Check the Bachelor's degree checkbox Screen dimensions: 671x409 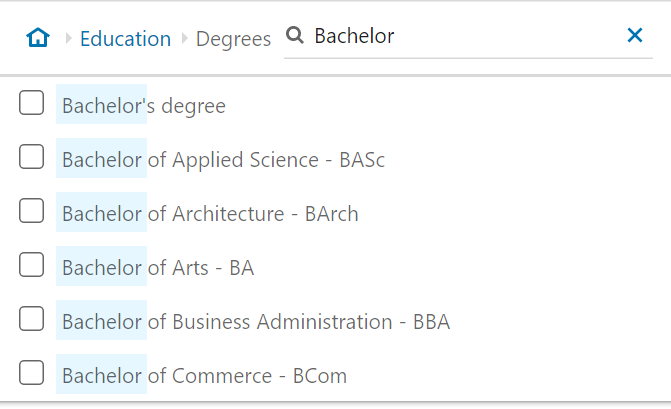pos(31,103)
